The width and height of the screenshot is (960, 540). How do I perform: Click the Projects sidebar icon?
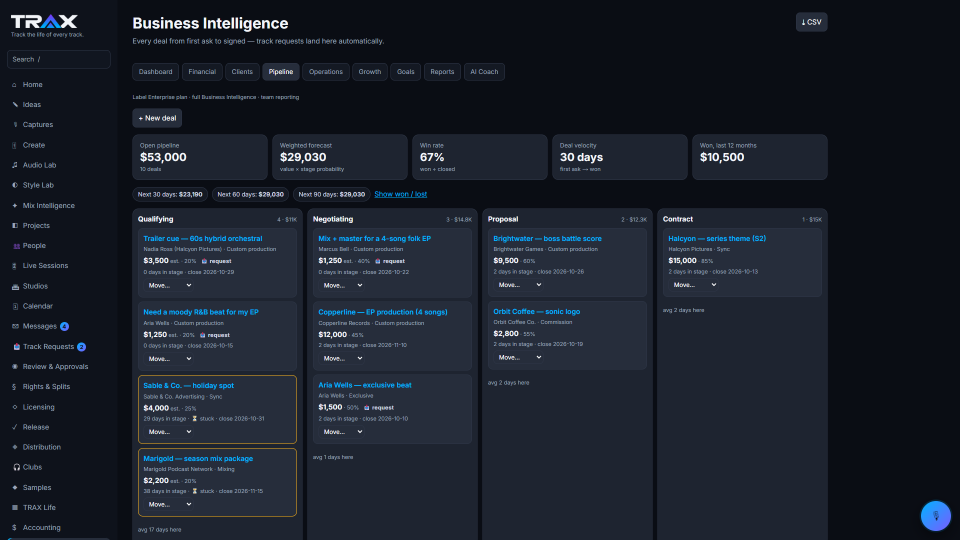coord(15,225)
